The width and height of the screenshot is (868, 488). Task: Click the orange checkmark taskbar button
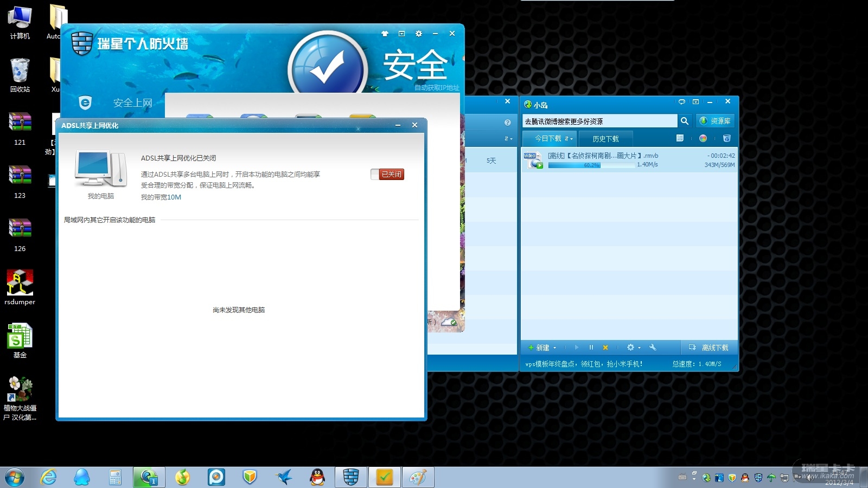[385, 477]
